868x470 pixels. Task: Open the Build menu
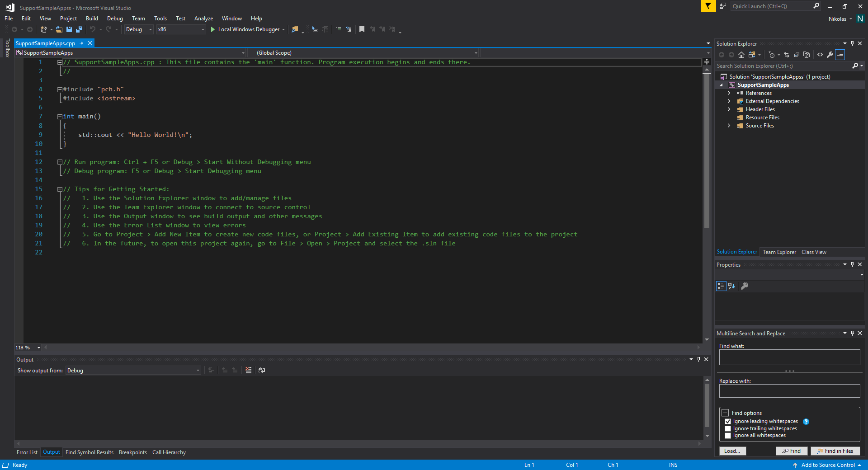click(92, 19)
